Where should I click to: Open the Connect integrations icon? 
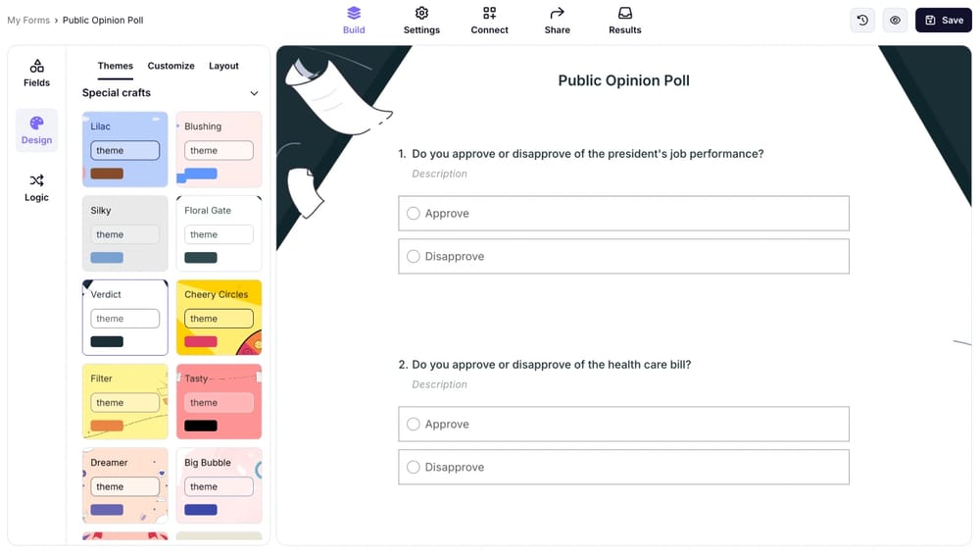(489, 14)
